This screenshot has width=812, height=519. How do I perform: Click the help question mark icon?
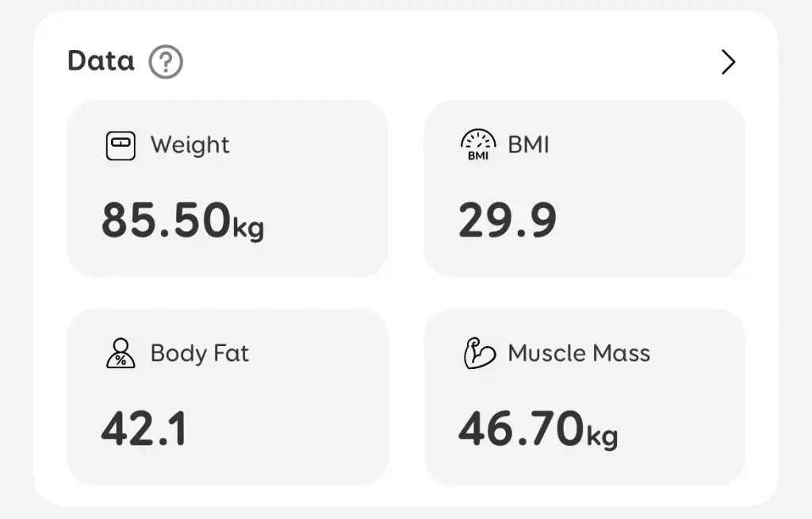pyautogui.click(x=166, y=62)
